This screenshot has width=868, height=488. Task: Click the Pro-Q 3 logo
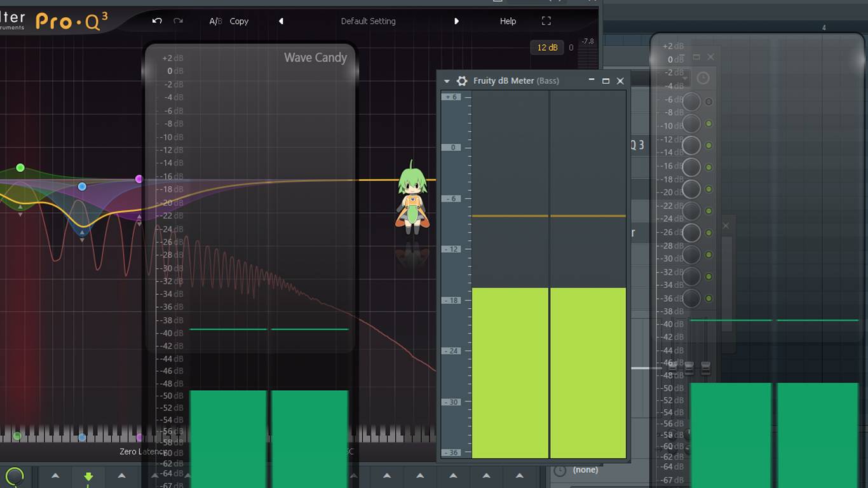(x=71, y=21)
